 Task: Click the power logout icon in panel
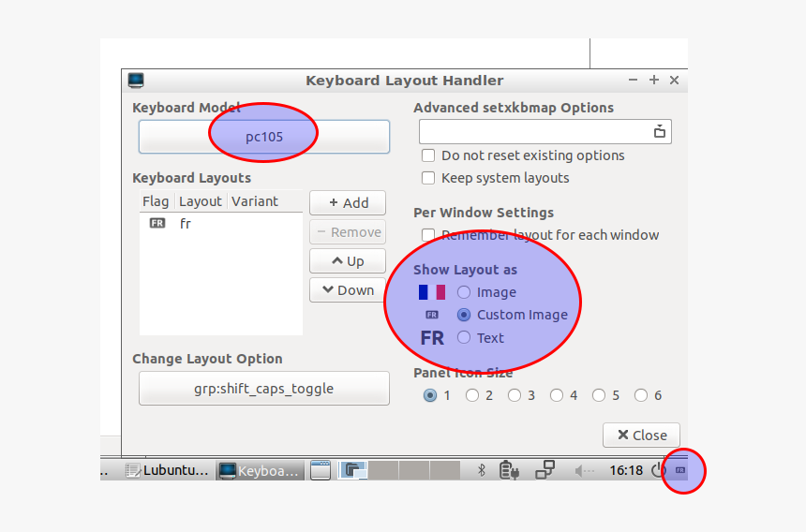[x=657, y=470]
